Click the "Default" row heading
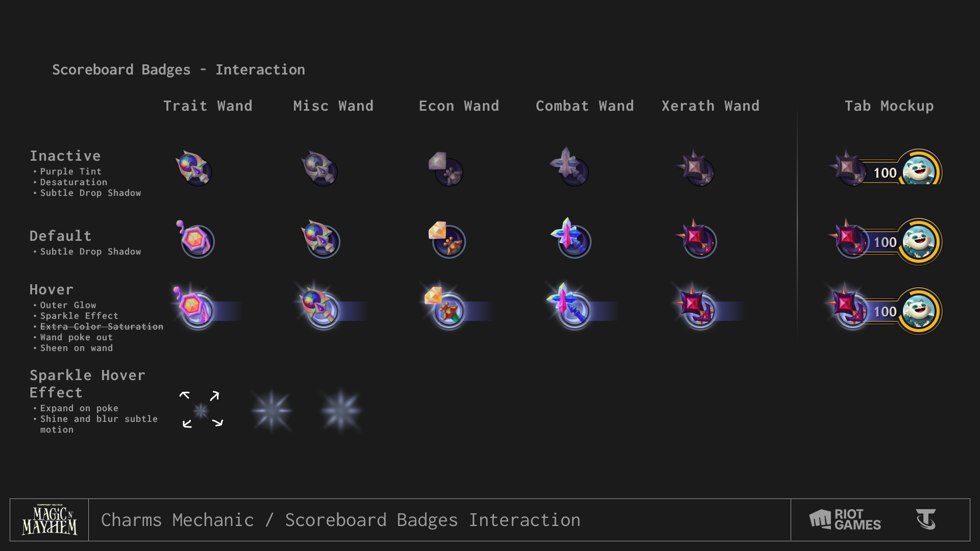Image resolution: width=980 pixels, height=551 pixels. coord(61,236)
